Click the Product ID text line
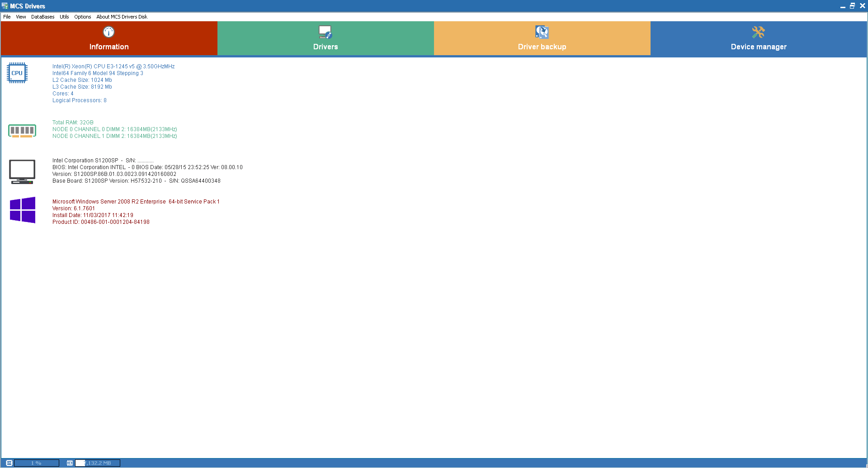This screenshot has width=868, height=468. [x=101, y=222]
